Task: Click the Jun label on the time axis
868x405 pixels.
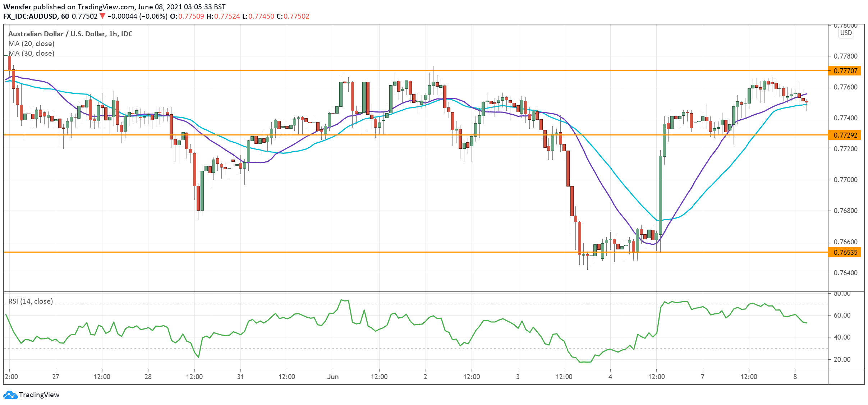Action: click(x=333, y=377)
